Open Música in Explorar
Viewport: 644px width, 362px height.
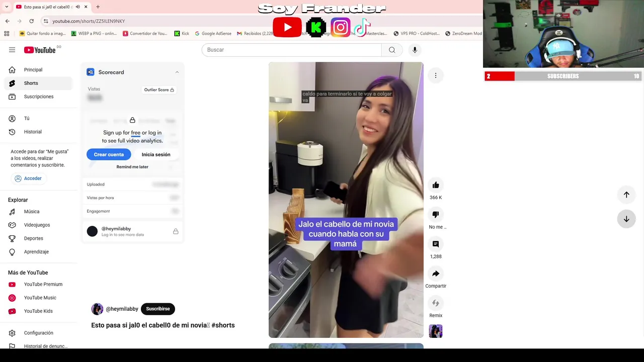tap(39, 212)
